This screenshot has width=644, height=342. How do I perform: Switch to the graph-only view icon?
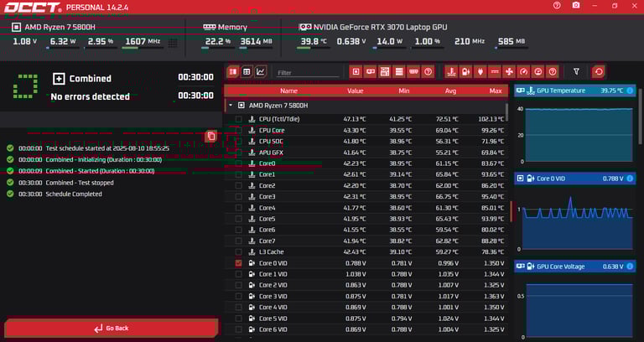(261, 72)
